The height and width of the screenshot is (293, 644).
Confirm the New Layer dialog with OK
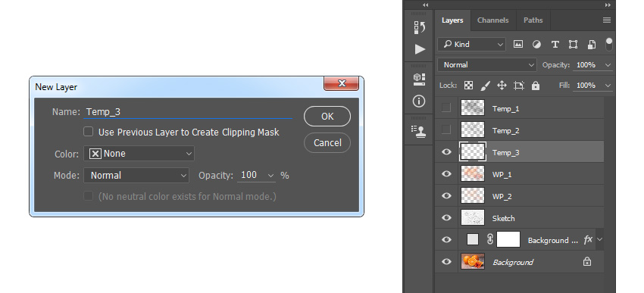click(x=327, y=117)
